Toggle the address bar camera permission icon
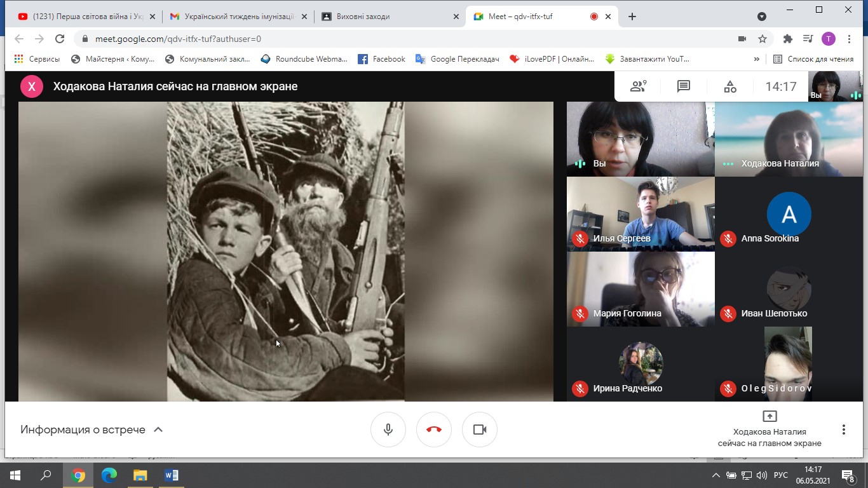This screenshot has height=488, width=868. pyautogui.click(x=742, y=39)
